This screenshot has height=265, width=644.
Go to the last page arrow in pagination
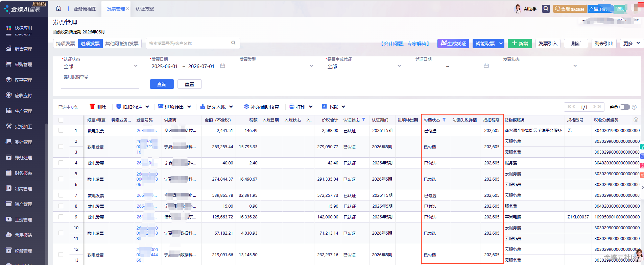pos(599,107)
